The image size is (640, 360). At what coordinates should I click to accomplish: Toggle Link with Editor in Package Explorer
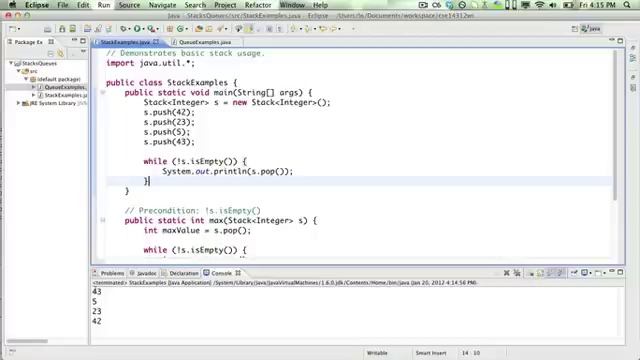(x=60, y=53)
